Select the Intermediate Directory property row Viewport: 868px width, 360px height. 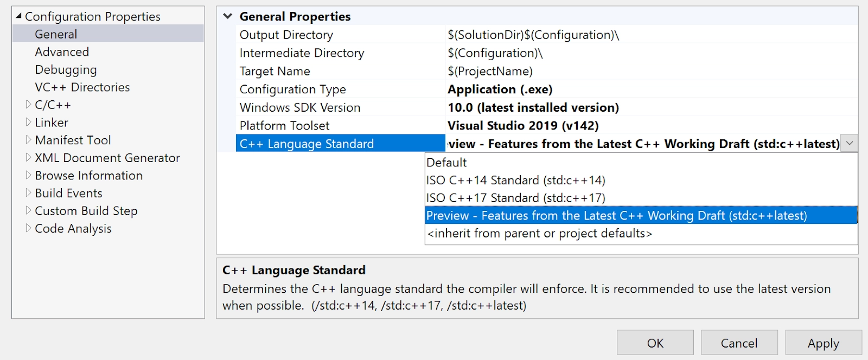pos(547,53)
